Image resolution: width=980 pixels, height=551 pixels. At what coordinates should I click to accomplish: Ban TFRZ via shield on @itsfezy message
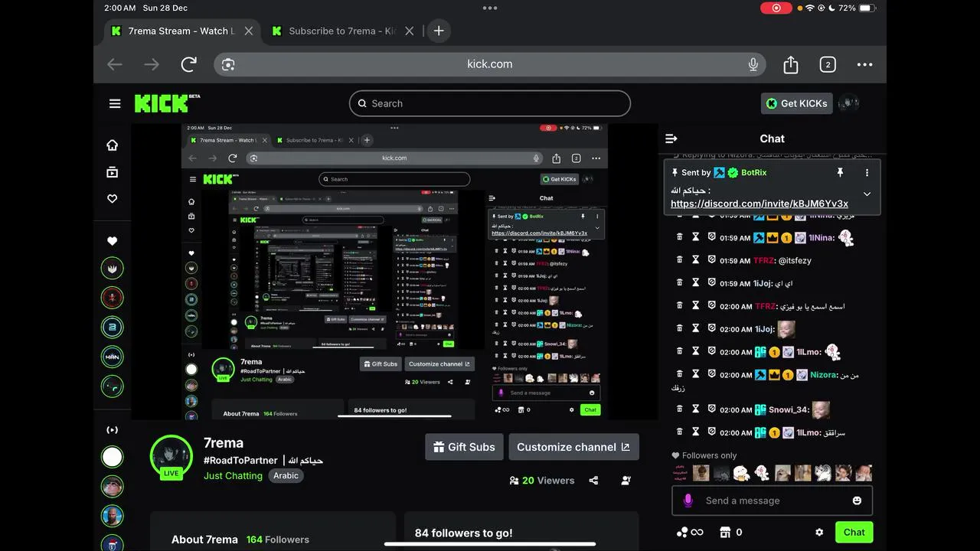click(x=711, y=260)
